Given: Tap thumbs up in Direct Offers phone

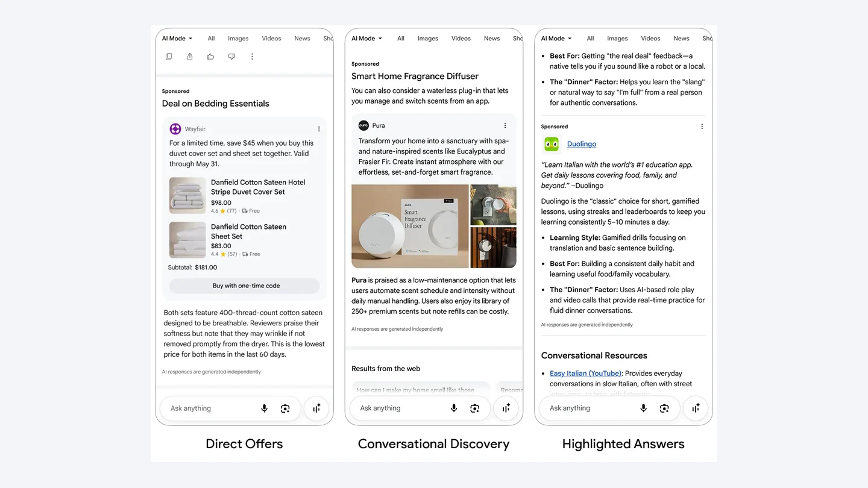Looking at the screenshot, I should coord(210,57).
